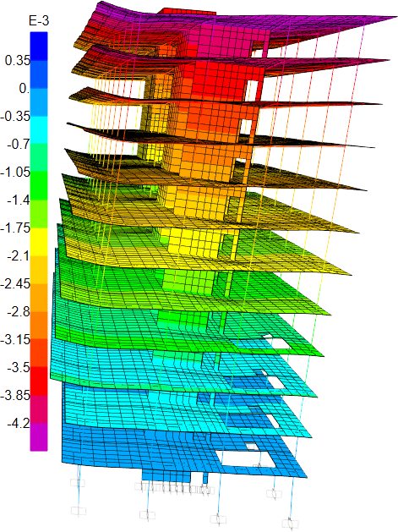Select the -2.1 legend value label
The height and width of the screenshot is (532, 398).
[19, 255]
